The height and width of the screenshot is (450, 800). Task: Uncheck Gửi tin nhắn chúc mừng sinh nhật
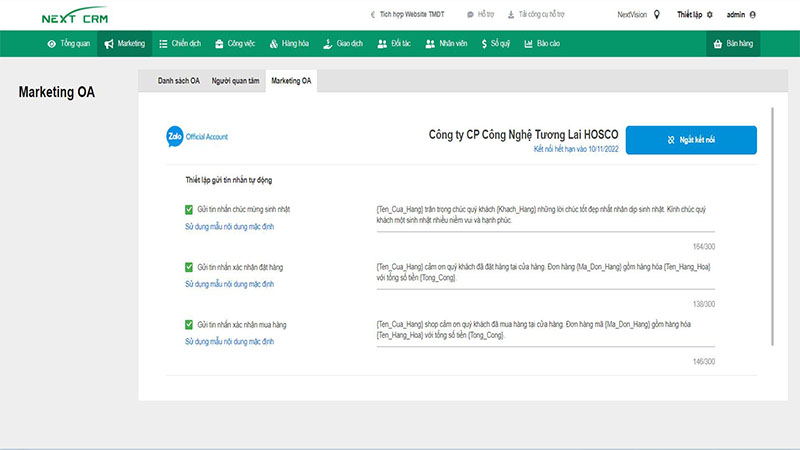[189, 209]
